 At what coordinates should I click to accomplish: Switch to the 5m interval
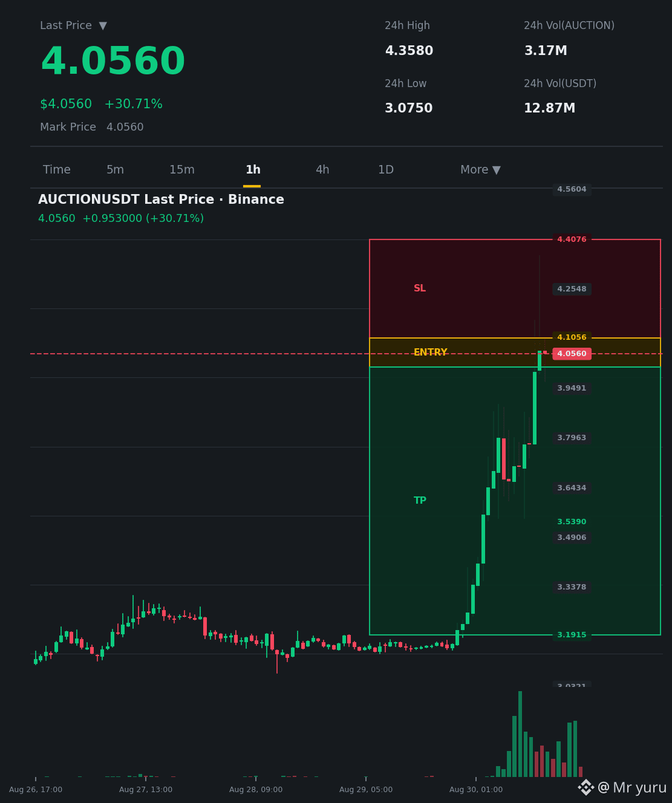115,170
